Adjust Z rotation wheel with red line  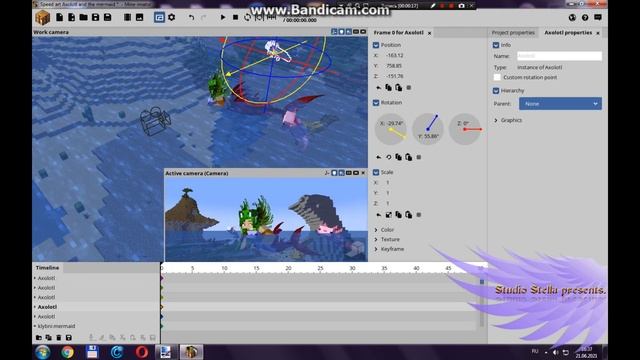pyautogui.click(x=465, y=129)
